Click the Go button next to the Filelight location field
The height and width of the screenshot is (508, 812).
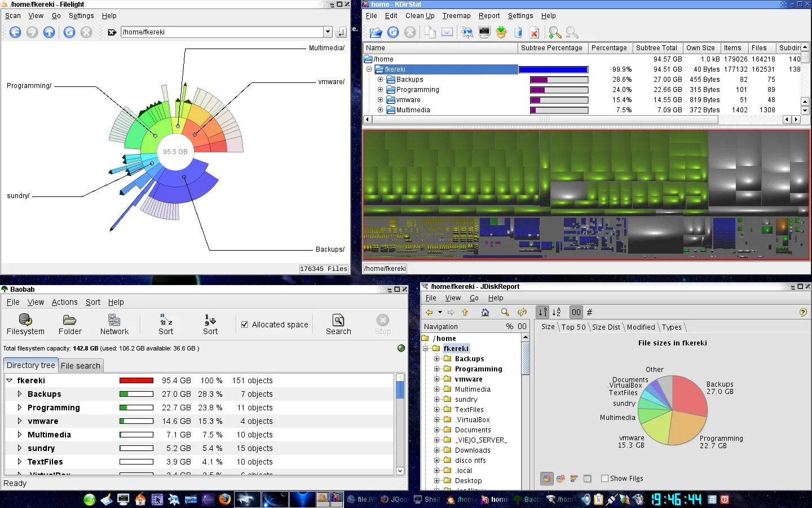click(x=341, y=32)
